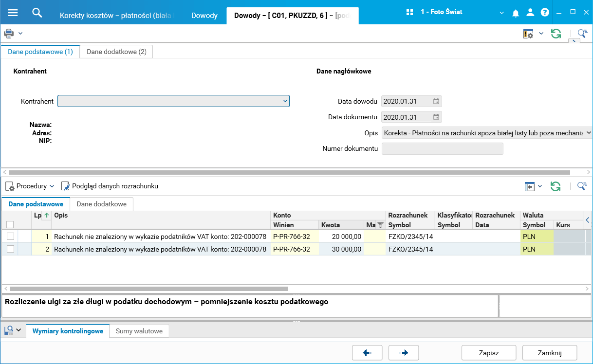The image size is (593, 364).
Task: Open the search magnifier in the title bar
Action: coord(37,12)
